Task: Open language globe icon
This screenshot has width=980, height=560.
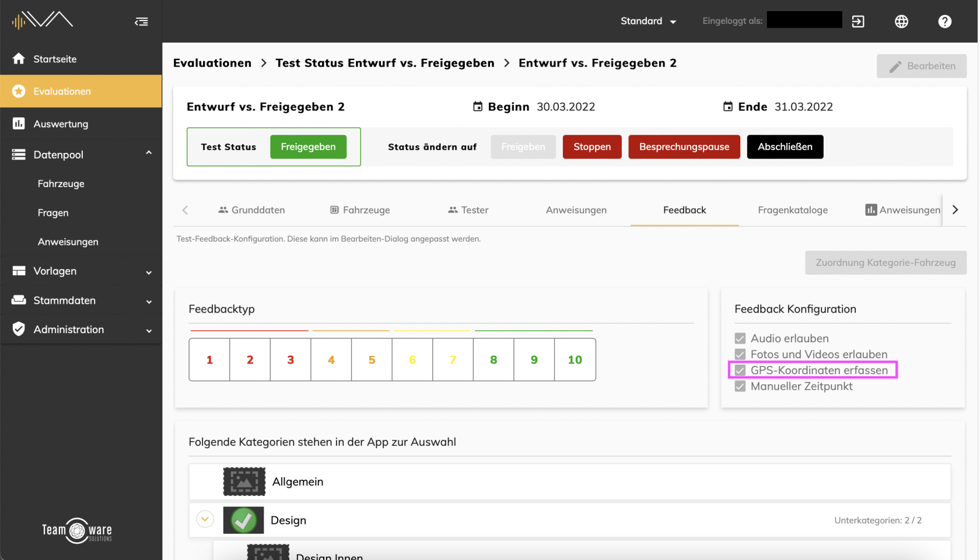Action: 901,22
